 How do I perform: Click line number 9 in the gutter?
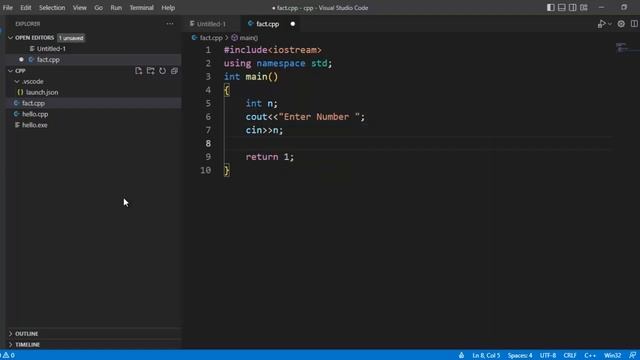click(x=208, y=157)
